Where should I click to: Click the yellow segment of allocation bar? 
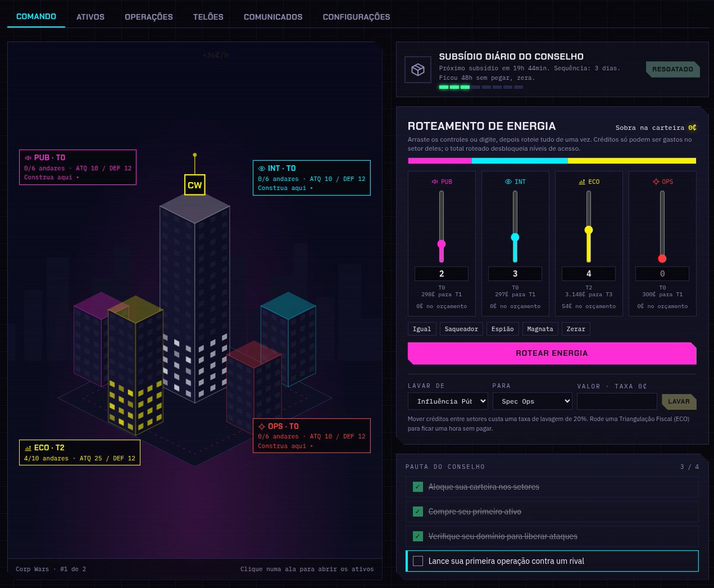(x=632, y=161)
